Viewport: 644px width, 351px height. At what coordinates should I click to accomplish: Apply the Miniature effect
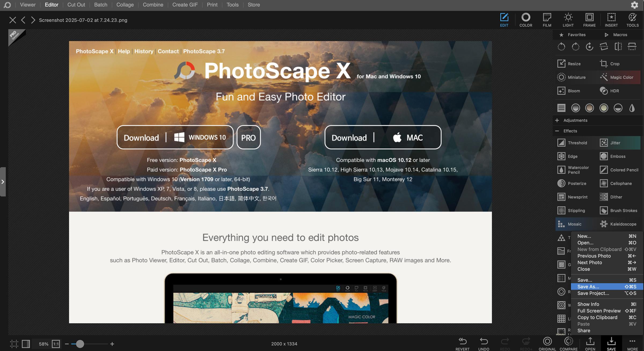(x=571, y=77)
